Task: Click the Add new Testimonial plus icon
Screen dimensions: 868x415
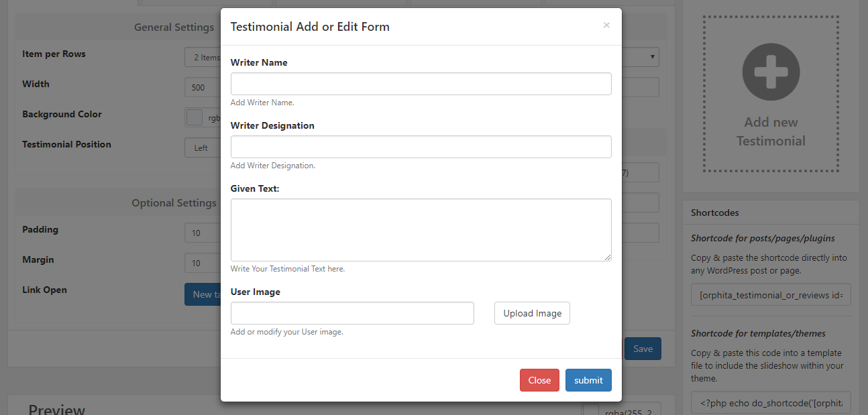Action: pyautogui.click(x=771, y=72)
